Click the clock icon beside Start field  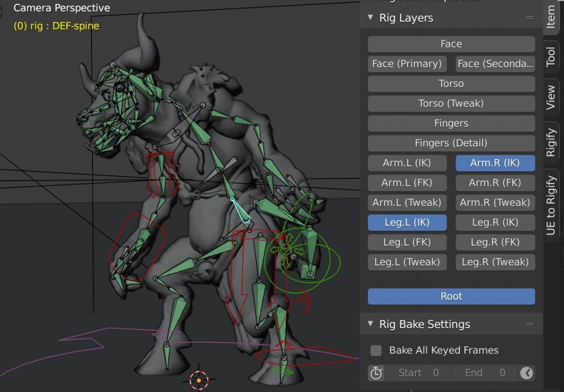[376, 373]
